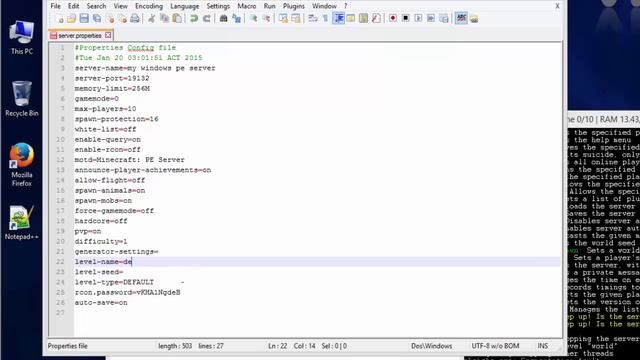640x360 pixels.
Task: Open This PC desktop icon
Action: click(x=22, y=38)
